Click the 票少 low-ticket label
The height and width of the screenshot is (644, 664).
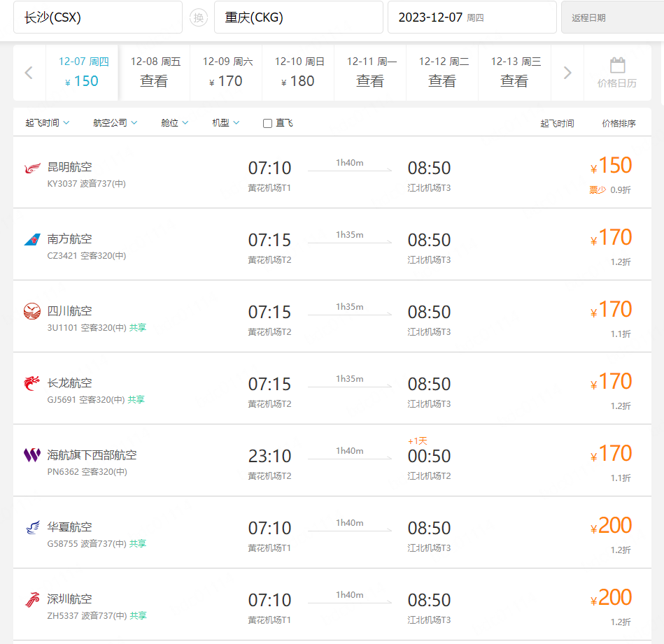tap(598, 190)
